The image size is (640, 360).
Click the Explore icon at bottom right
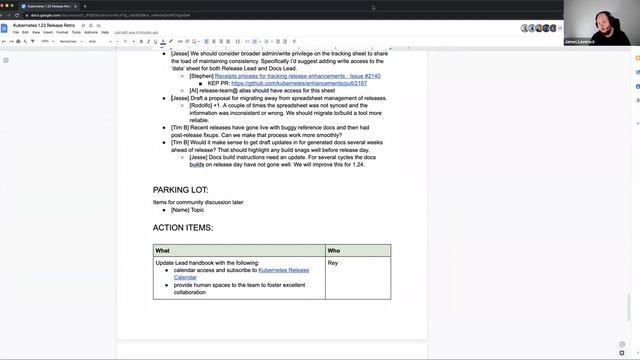622,353
